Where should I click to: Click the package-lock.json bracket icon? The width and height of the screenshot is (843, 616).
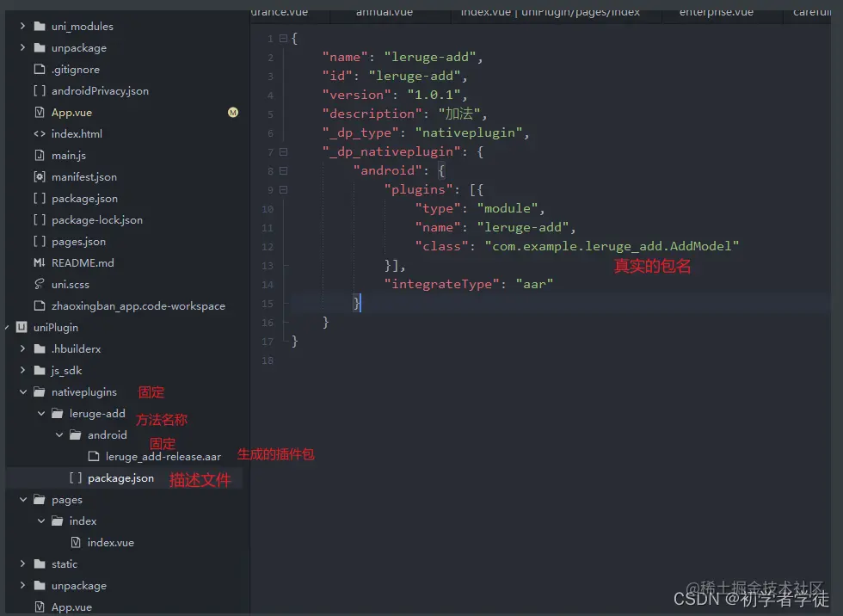pyautogui.click(x=40, y=219)
